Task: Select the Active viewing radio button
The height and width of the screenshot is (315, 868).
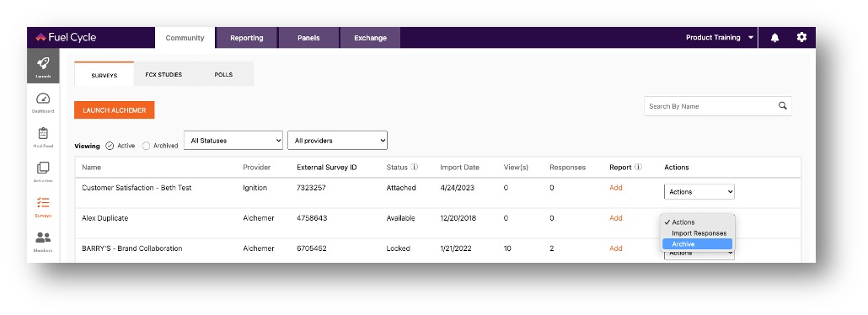Action: 110,146
